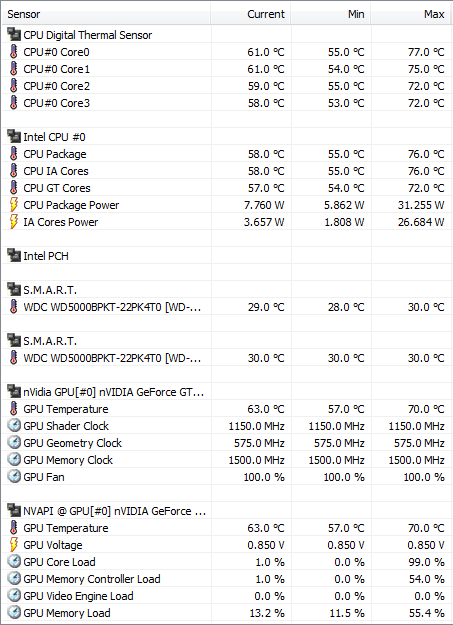Image resolution: width=453 pixels, height=625 pixels.
Task: Click the CPU Package Power lightning icon
Action: click(14, 205)
